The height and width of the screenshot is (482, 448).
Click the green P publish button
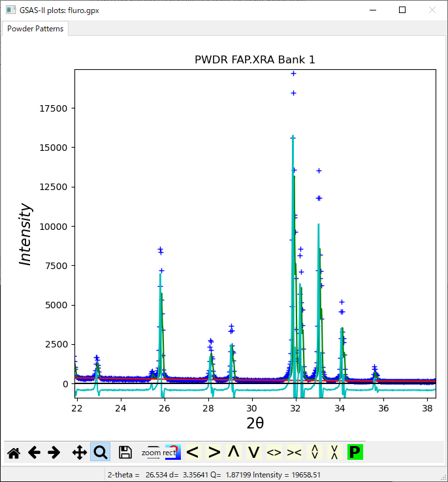(x=355, y=452)
